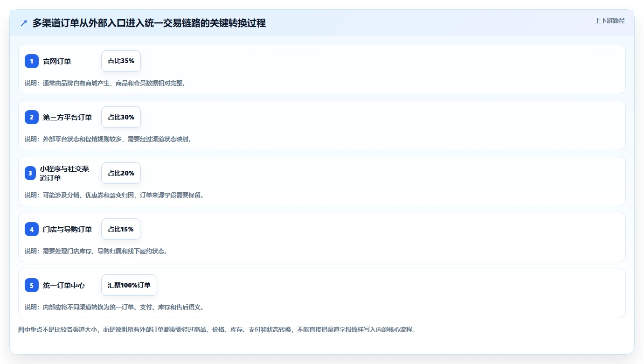The width and height of the screenshot is (644, 364).
Task: Click the 汇聚100%订单 pill
Action: tap(129, 285)
